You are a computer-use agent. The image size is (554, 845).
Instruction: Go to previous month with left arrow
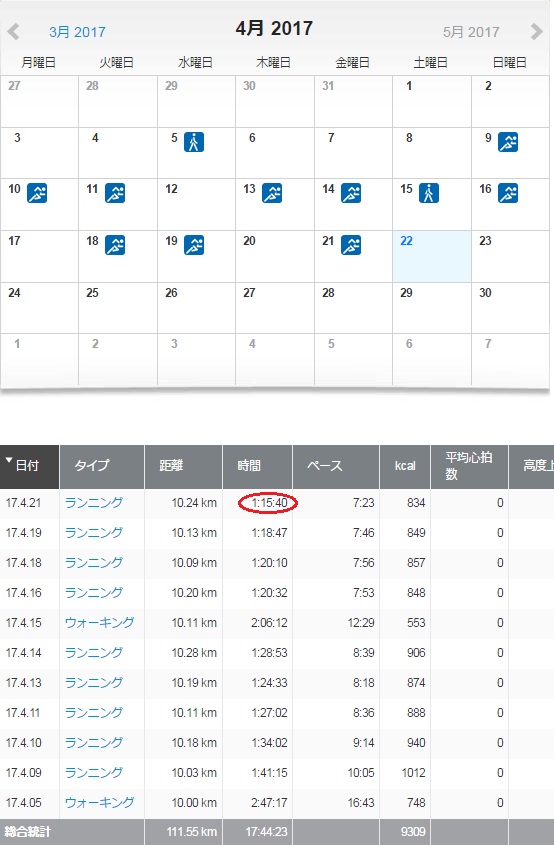coord(13,31)
